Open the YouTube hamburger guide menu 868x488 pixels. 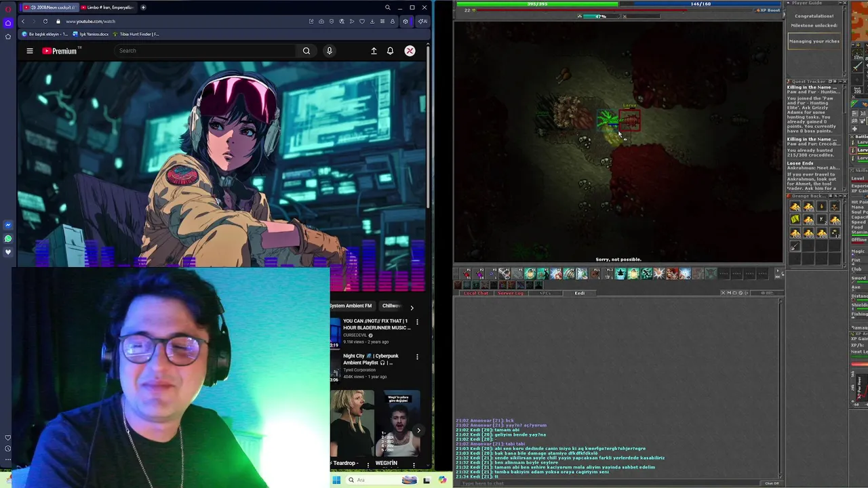[x=30, y=51]
